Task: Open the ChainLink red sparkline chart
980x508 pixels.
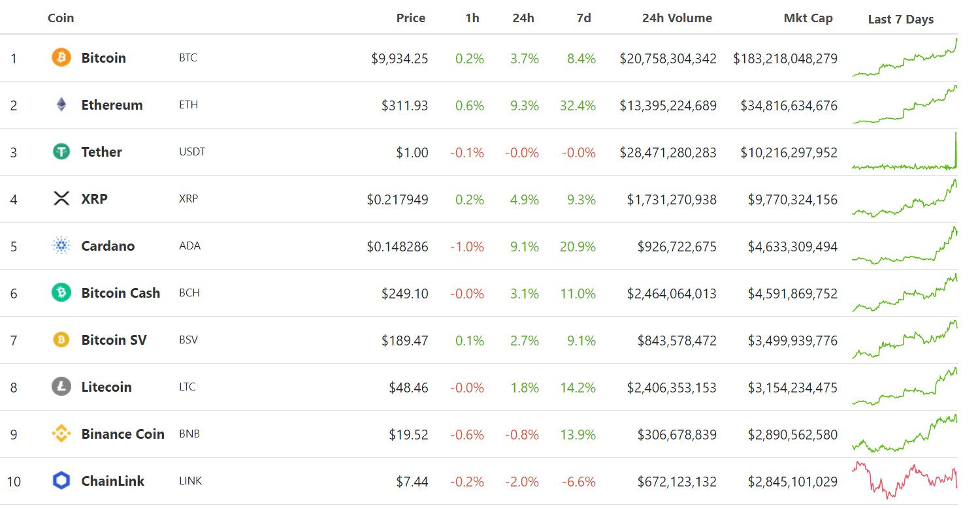Action: click(x=904, y=480)
